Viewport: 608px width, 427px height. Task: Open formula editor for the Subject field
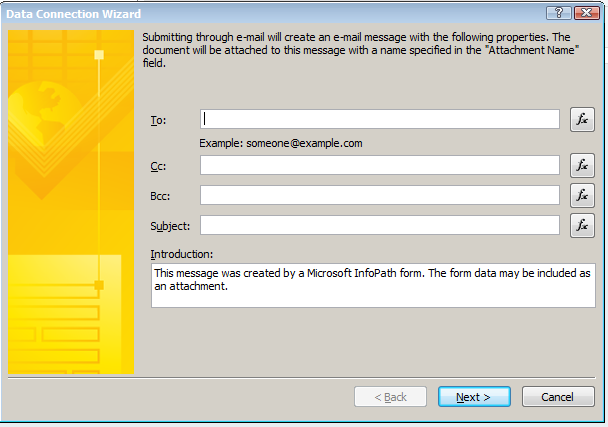[x=582, y=225]
